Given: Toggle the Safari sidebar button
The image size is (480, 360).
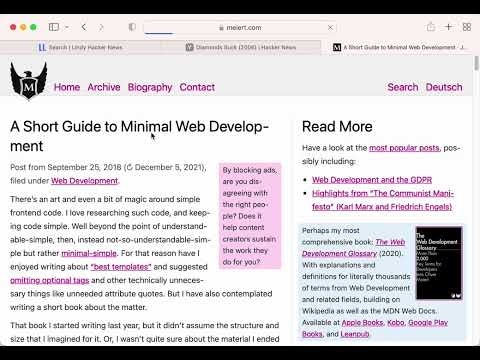Looking at the screenshot, I should coord(54,27).
